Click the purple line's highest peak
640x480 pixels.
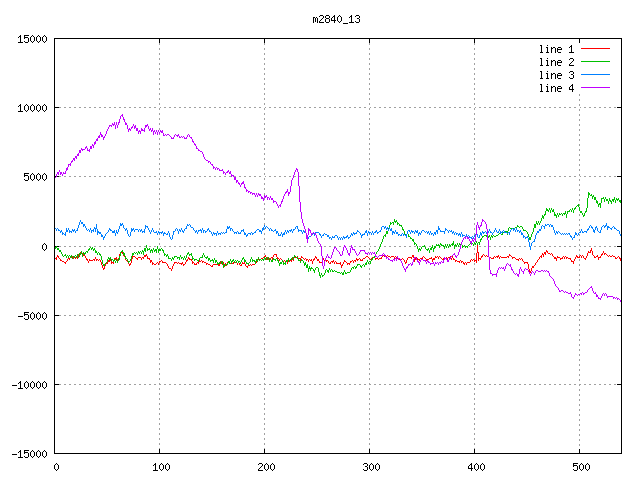122,115
